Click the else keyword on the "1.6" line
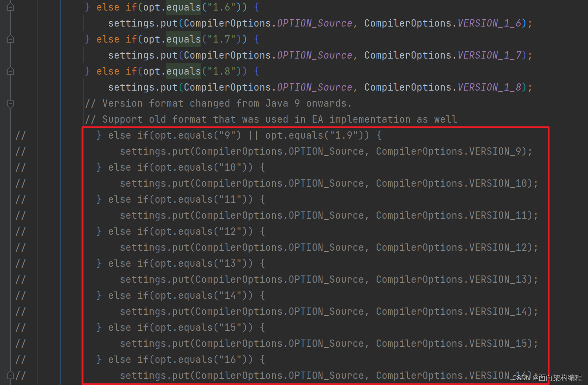 pos(108,7)
